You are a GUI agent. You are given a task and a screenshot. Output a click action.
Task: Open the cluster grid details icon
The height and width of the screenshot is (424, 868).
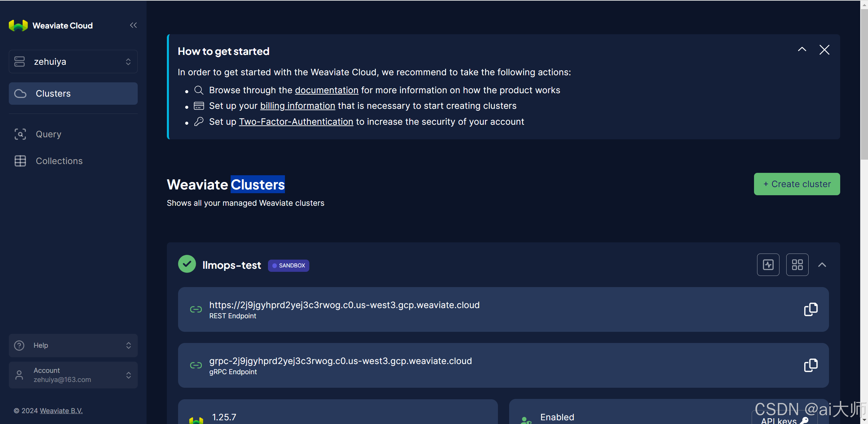(x=797, y=265)
